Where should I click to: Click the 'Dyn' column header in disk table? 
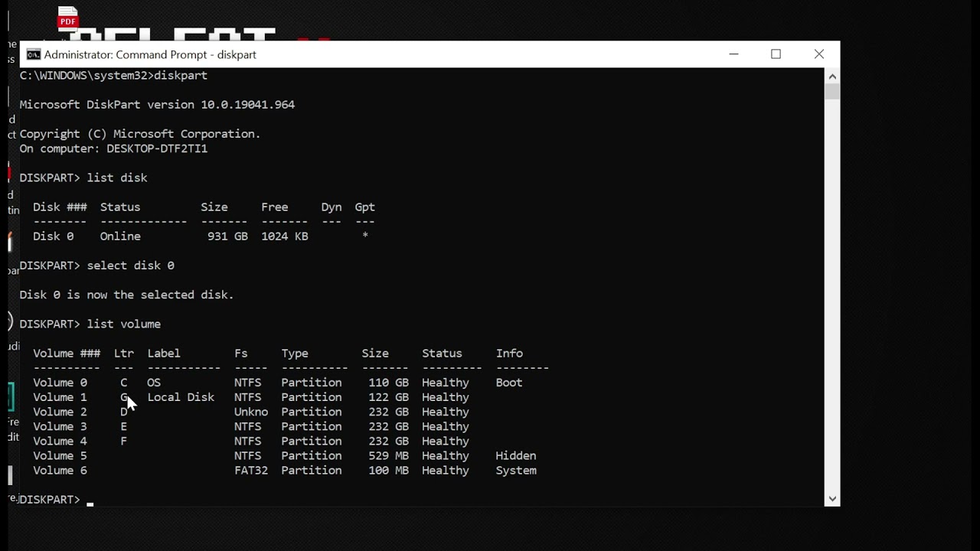tap(332, 207)
